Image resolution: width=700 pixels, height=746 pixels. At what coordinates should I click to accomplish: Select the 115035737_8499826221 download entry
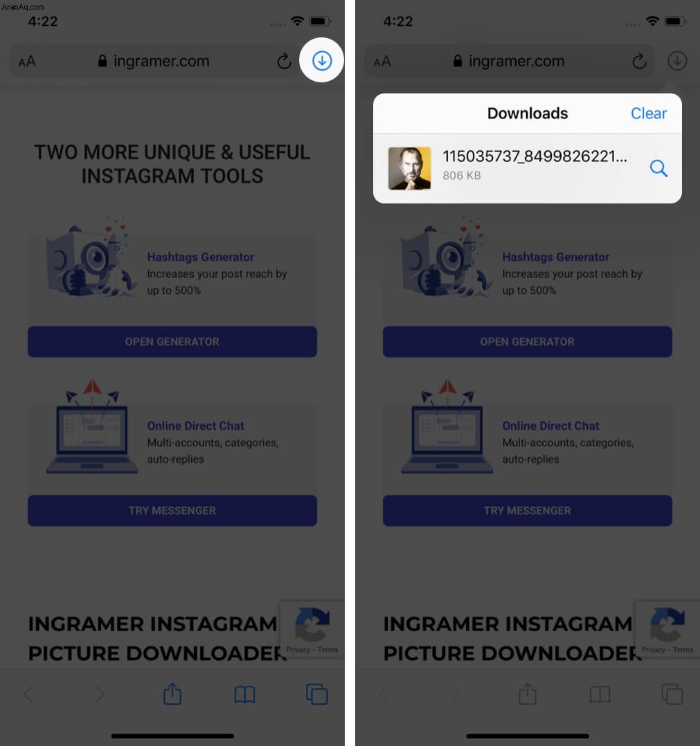[528, 168]
